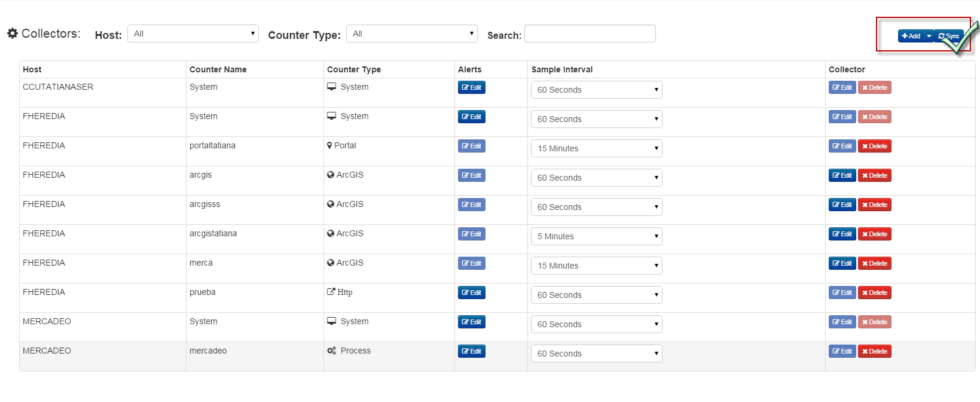Click the Host column header

(32, 69)
